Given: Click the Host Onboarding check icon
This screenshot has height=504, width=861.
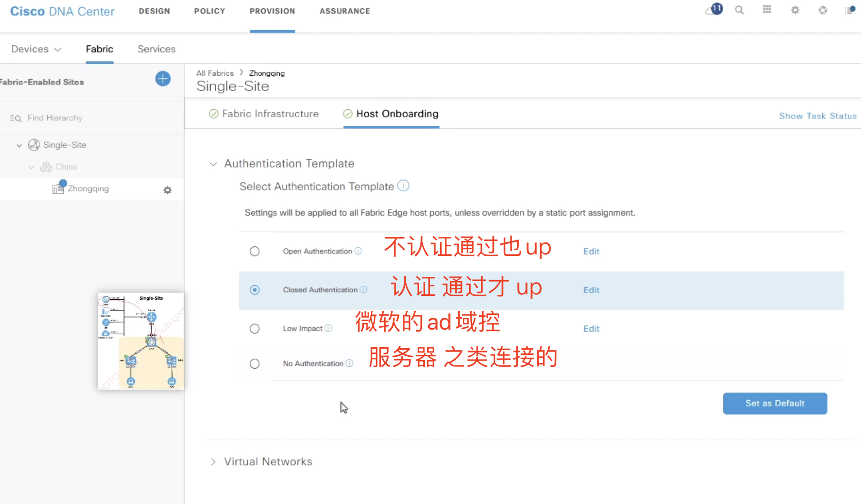Looking at the screenshot, I should coord(348,113).
